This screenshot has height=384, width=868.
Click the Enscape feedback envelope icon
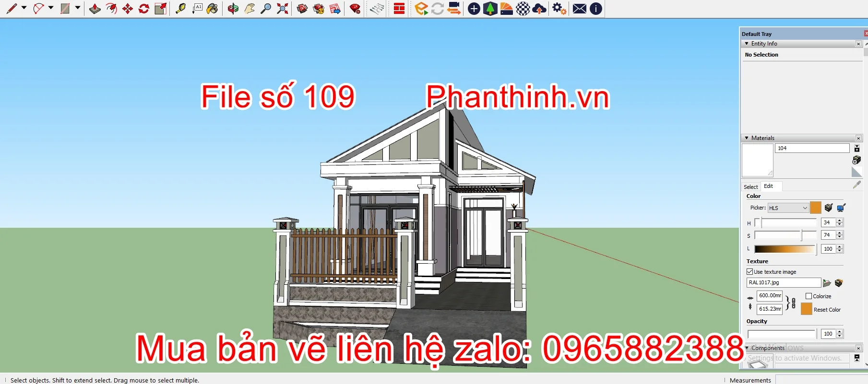tap(580, 8)
